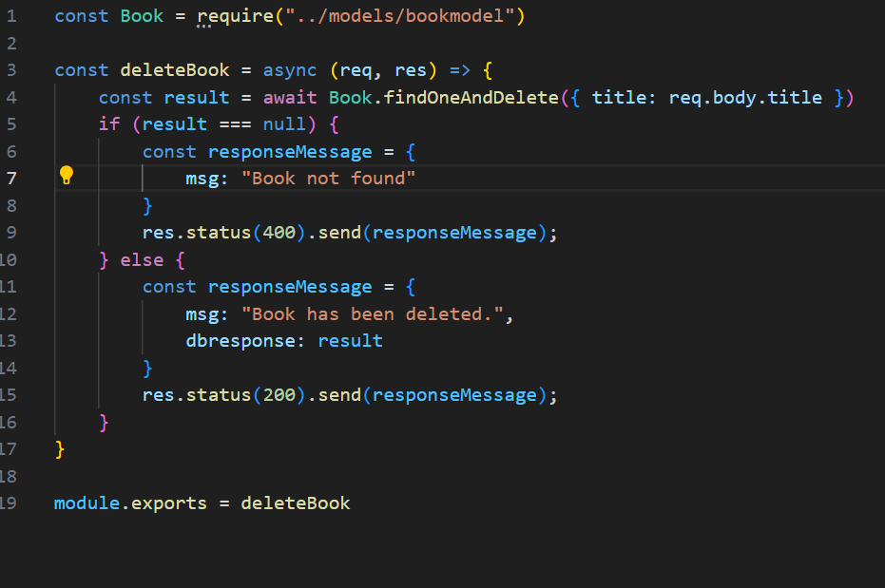Select the "async" keyword
Image resolution: width=885 pixels, height=588 pixels.
pos(290,70)
